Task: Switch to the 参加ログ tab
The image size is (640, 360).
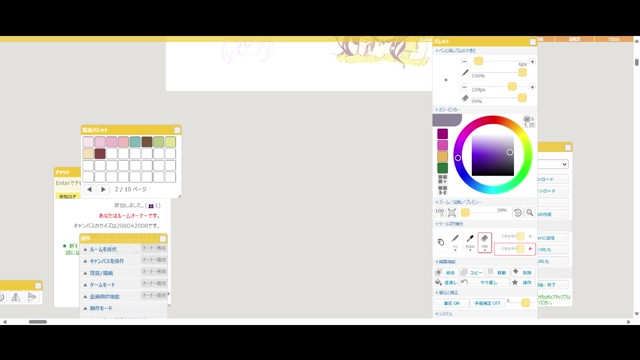Action: pyautogui.click(x=68, y=196)
